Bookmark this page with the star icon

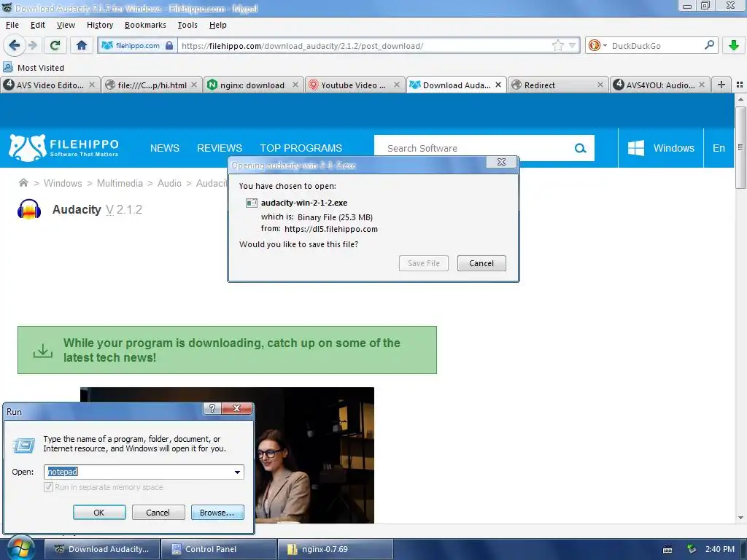(x=558, y=45)
